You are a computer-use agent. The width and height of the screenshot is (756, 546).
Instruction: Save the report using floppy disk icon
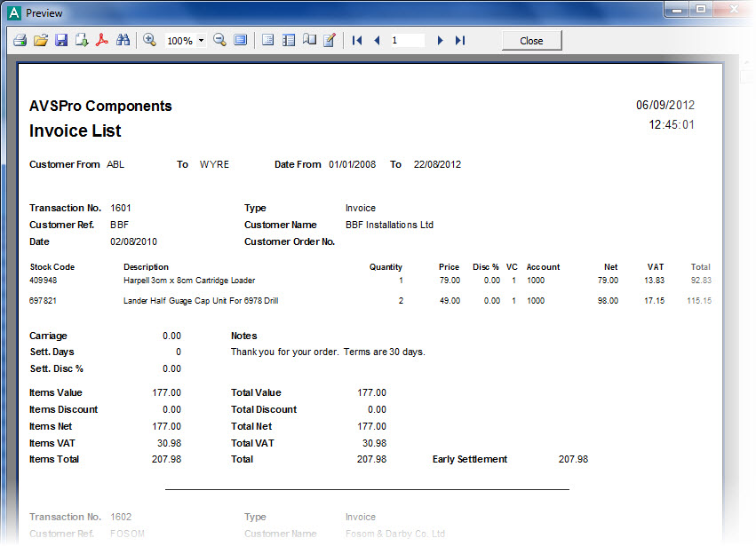coord(61,41)
